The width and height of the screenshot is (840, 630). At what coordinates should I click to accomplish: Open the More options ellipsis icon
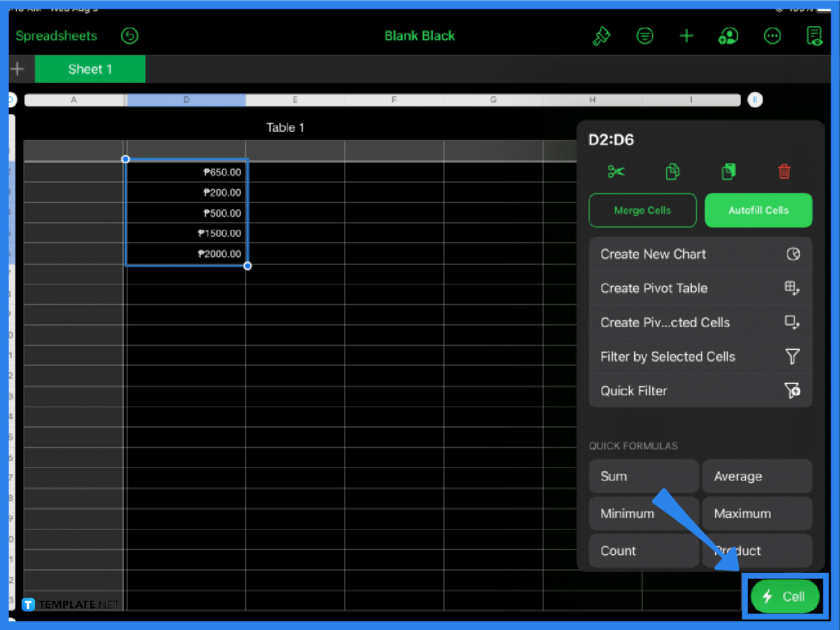(x=772, y=36)
